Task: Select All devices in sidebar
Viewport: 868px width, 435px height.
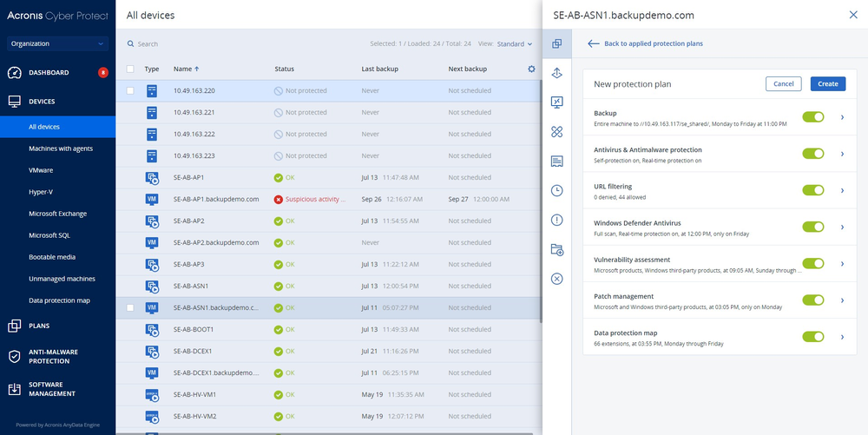Action: [57, 127]
